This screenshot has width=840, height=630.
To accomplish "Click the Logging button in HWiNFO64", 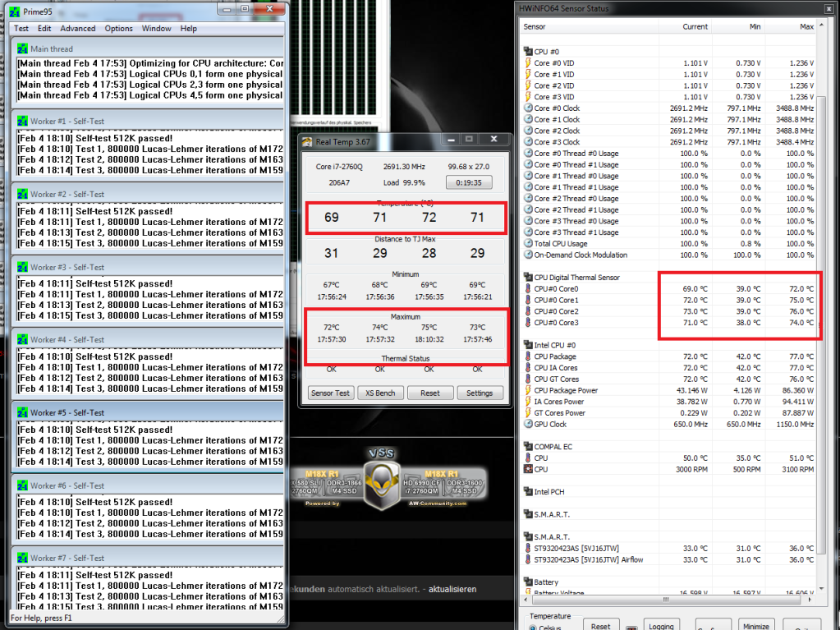I will (x=661, y=626).
